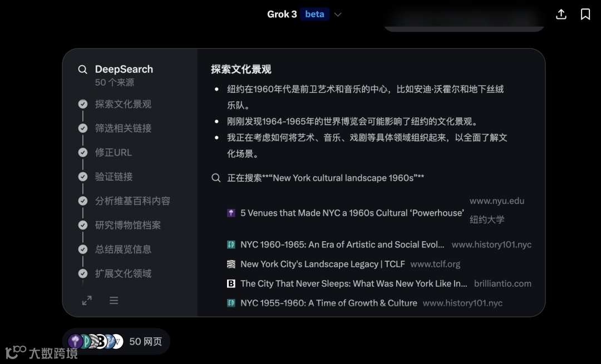
Task: Select the 分析维基百科内容 step
Action: click(132, 201)
